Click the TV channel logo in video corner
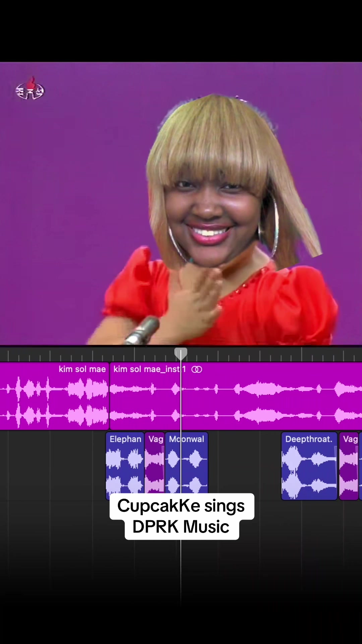 click(30, 89)
